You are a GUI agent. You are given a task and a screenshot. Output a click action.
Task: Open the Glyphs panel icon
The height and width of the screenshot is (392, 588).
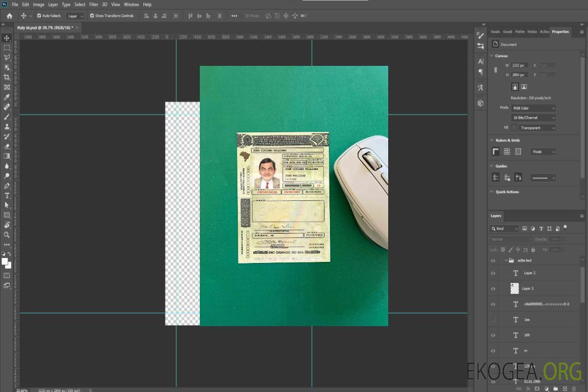[481, 88]
